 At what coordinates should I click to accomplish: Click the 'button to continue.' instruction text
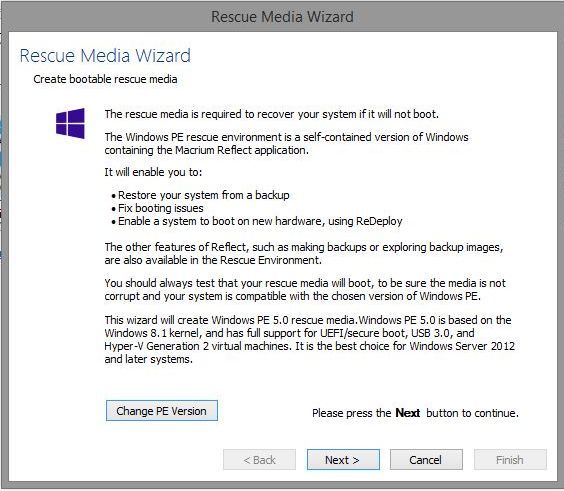pos(473,413)
